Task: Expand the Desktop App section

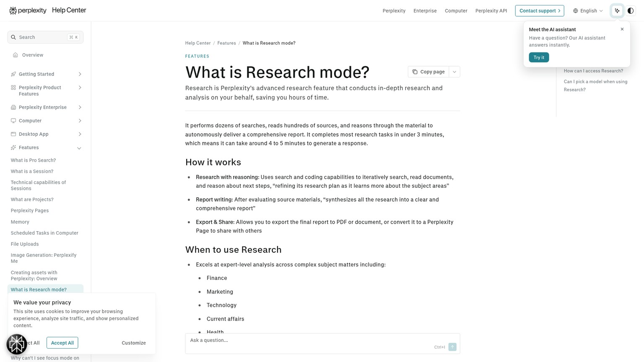Action: (x=80, y=134)
